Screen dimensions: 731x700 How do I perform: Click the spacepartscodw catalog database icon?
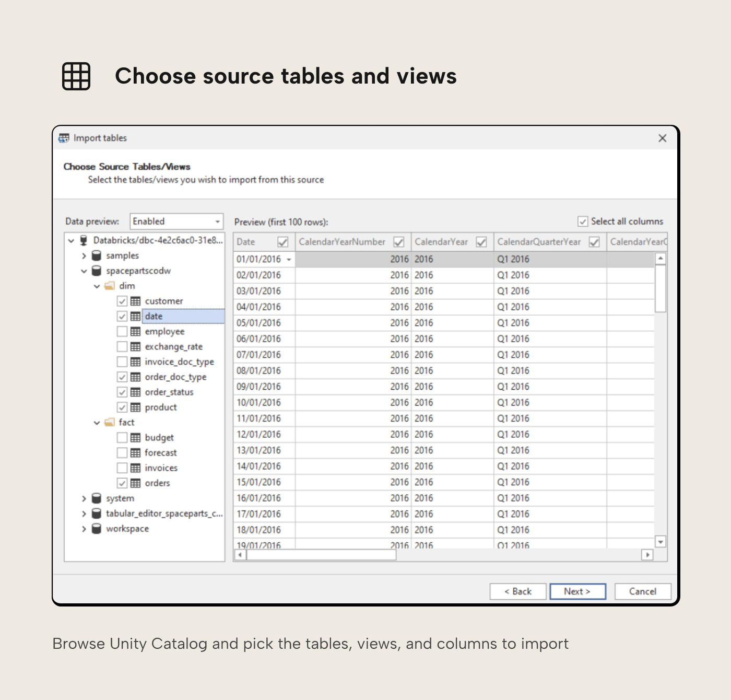click(97, 271)
